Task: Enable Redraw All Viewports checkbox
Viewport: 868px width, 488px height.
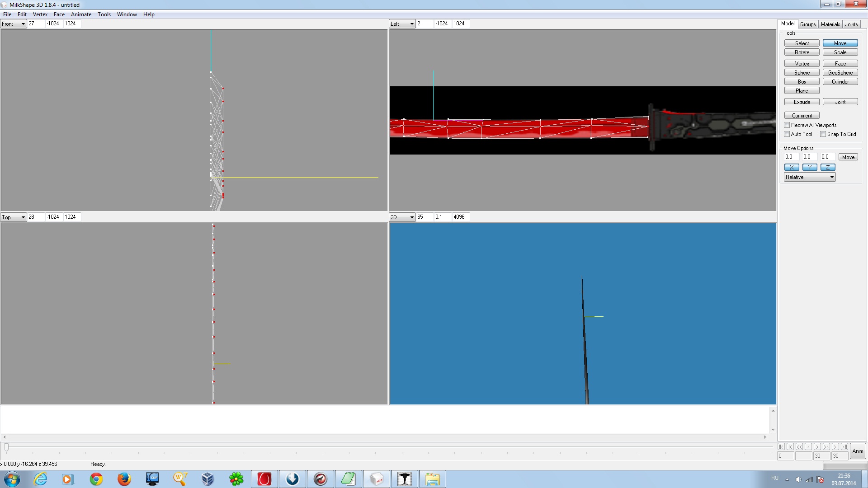Action: pos(787,125)
